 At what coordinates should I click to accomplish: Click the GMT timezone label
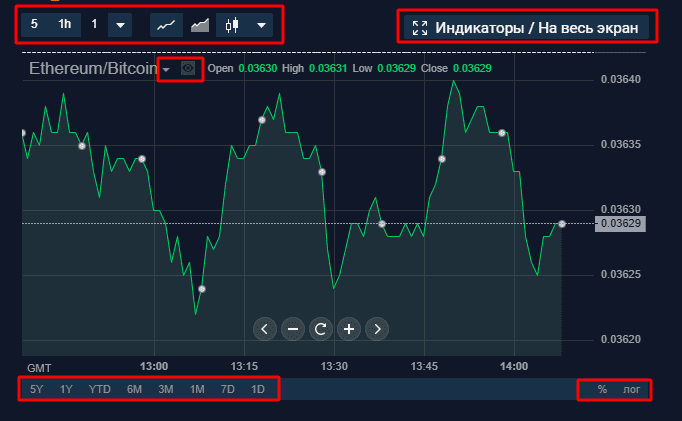(x=39, y=368)
